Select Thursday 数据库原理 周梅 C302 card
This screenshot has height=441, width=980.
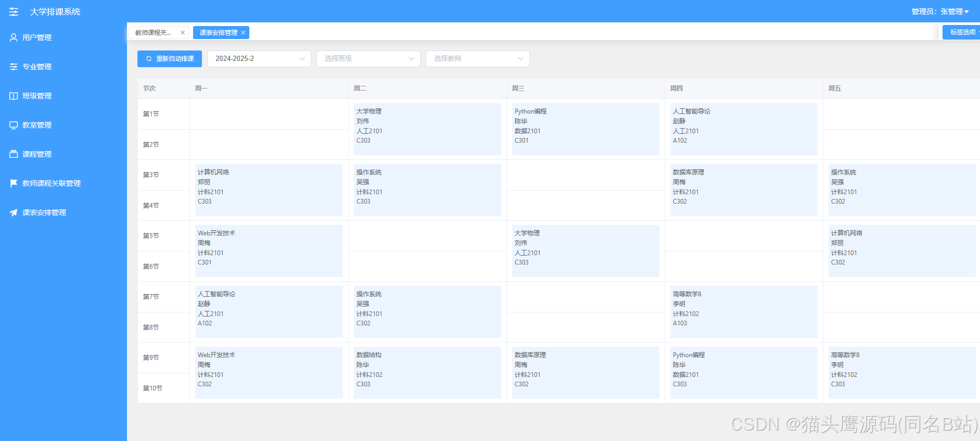click(x=744, y=190)
